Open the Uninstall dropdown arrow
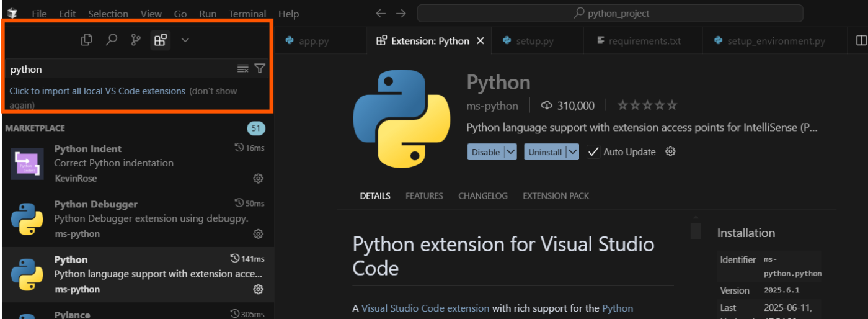868x319 pixels. 573,152
